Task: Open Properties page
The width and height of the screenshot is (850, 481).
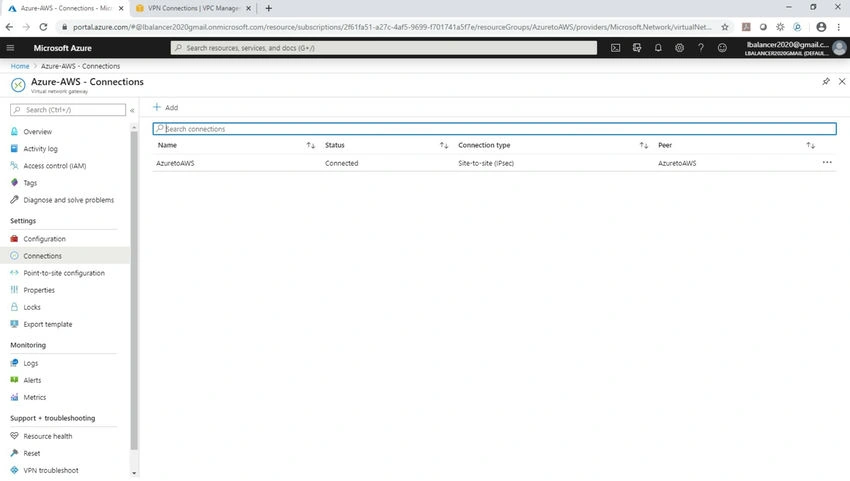Action: [38, 290]
